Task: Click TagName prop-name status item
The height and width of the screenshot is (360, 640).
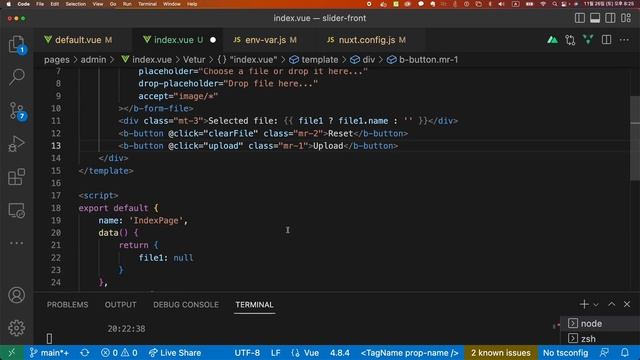Action: click(x=409, y=353)
